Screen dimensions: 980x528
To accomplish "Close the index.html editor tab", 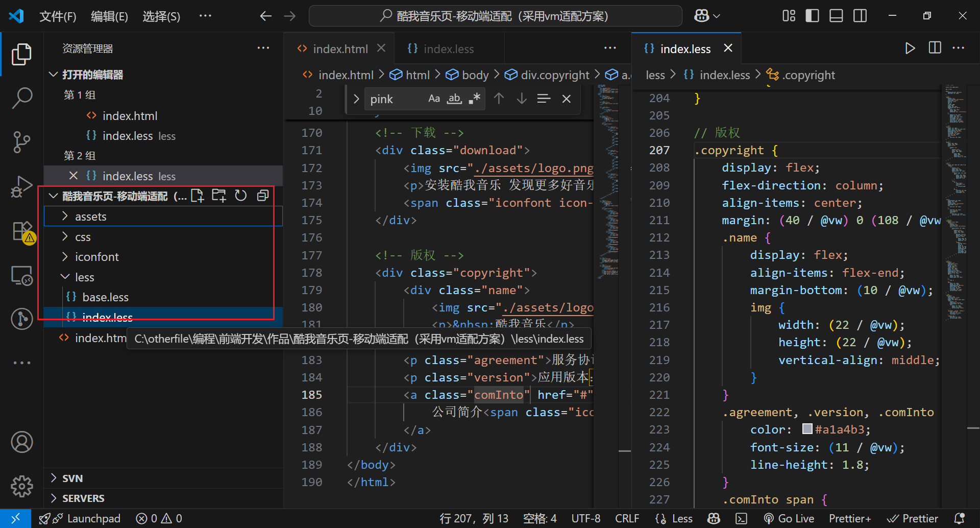I will (x=381, y=48).
